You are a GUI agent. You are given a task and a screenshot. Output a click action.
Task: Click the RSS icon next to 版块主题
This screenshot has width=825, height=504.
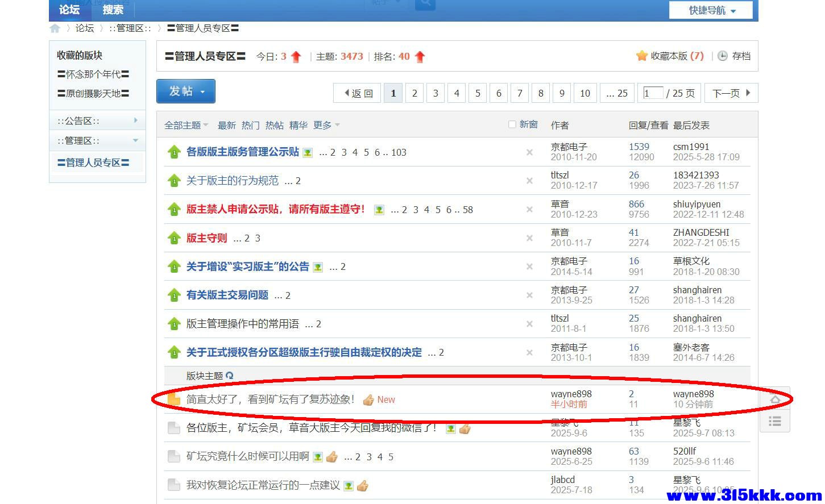coord(230,376)
